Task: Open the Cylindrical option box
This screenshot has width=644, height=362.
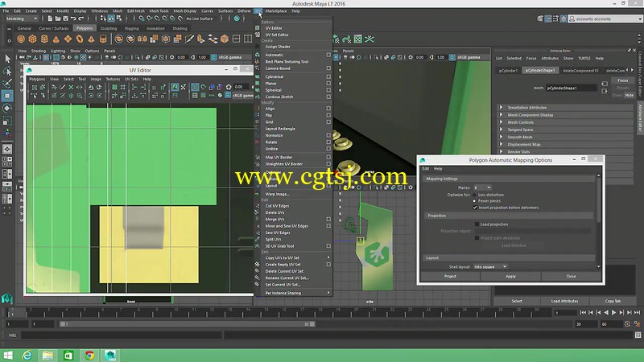Action: point(328,76)
